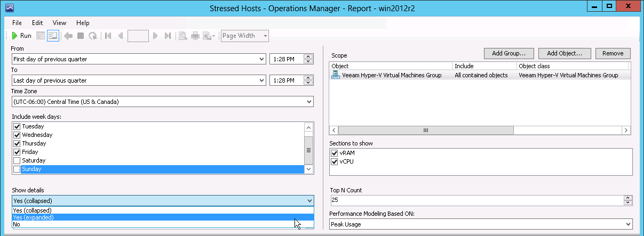Click the Veeam Hyper-V group object icon

click(336, 75)
